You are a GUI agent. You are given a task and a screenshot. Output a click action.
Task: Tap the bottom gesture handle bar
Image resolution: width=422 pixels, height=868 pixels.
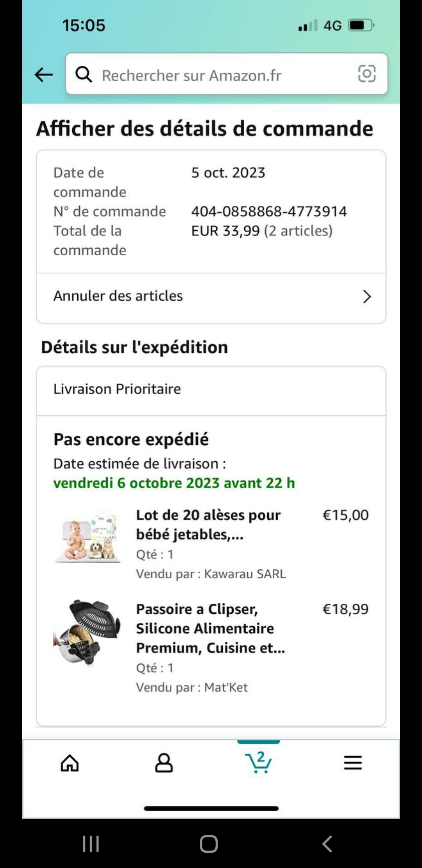tap(211, 809)
